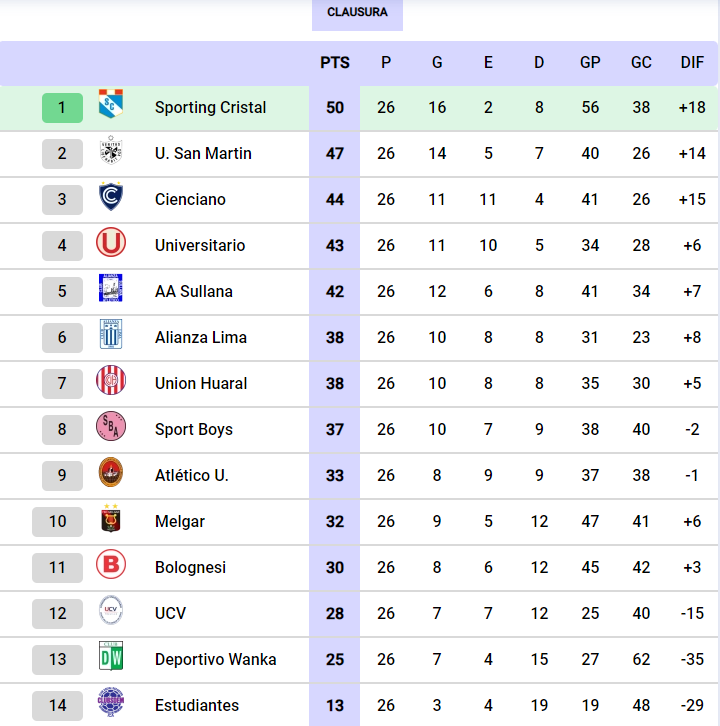
Task: Click the green position 1 badge
Action: (x=62, y=107)
